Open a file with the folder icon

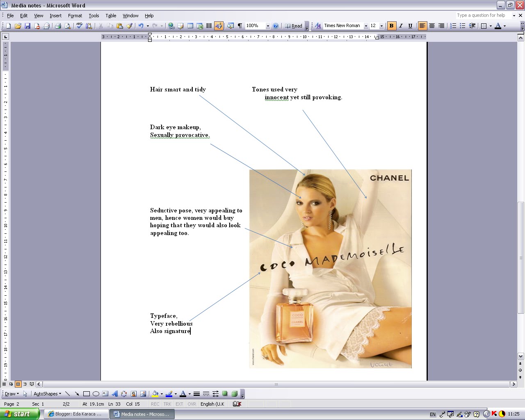(x=18, y=26)
